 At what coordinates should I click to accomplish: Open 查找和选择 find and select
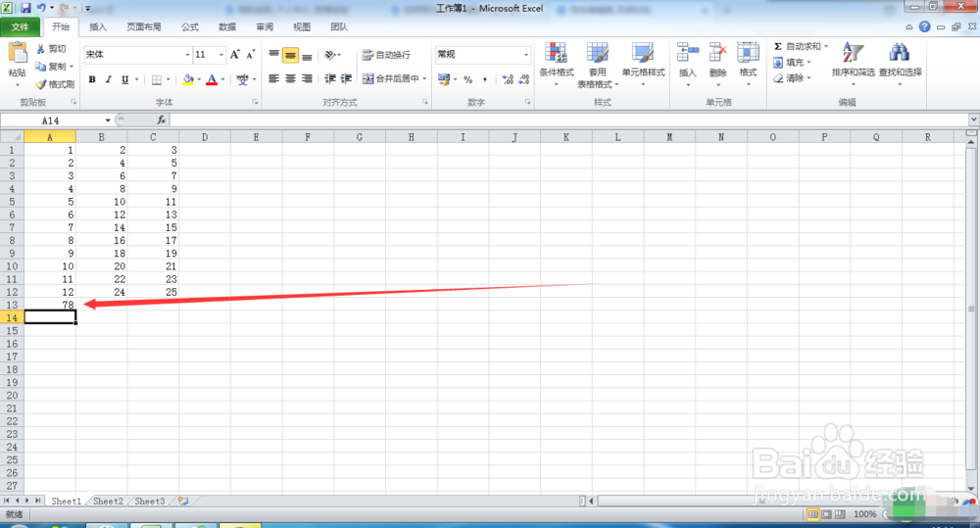click(x=900, y=63)
